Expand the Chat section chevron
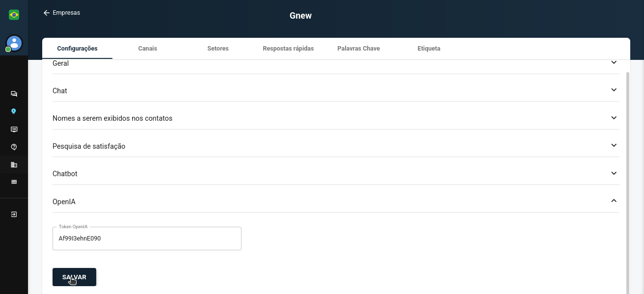This screenshot has width=644, height=294. (614, 90)
